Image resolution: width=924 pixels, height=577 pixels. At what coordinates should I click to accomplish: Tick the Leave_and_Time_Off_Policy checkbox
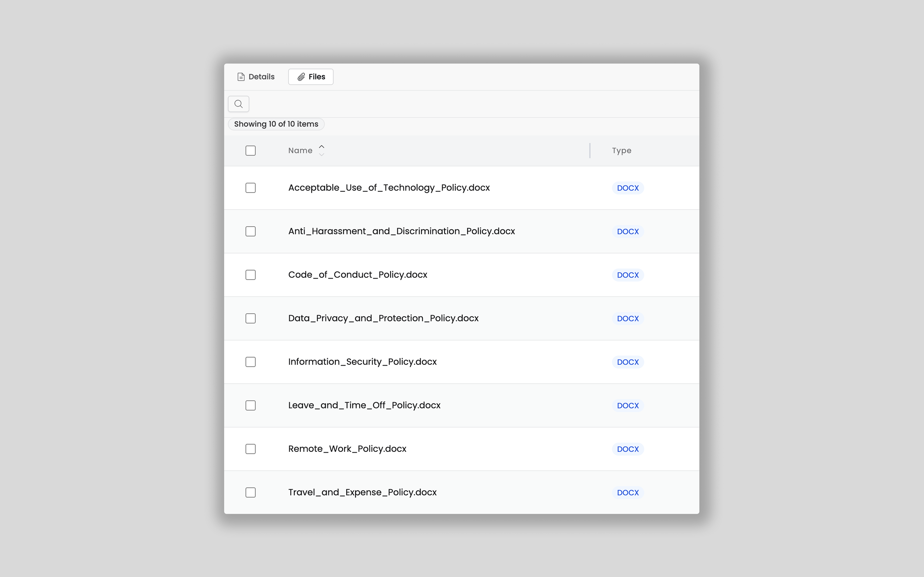(x=250, y=405)
